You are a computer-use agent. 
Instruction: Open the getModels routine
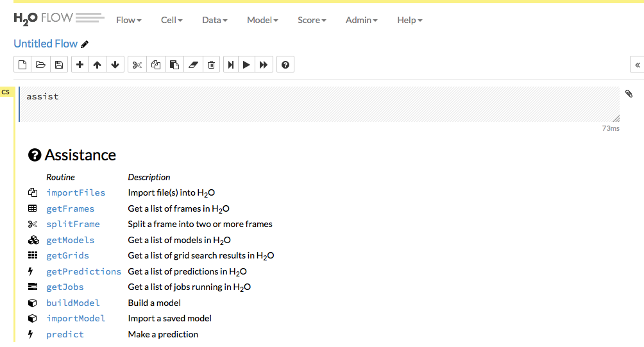(70, 240)
